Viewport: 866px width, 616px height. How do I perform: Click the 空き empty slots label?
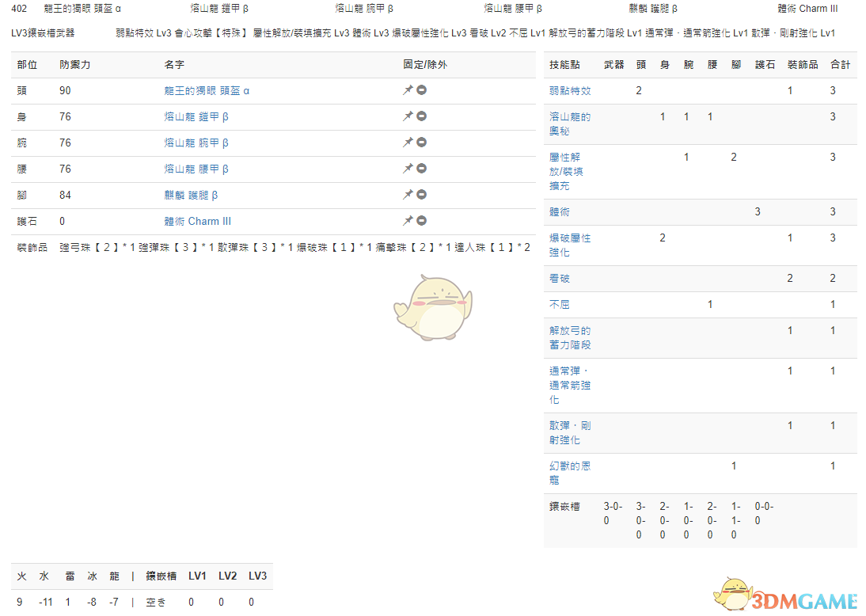click(x=156, y=603)
